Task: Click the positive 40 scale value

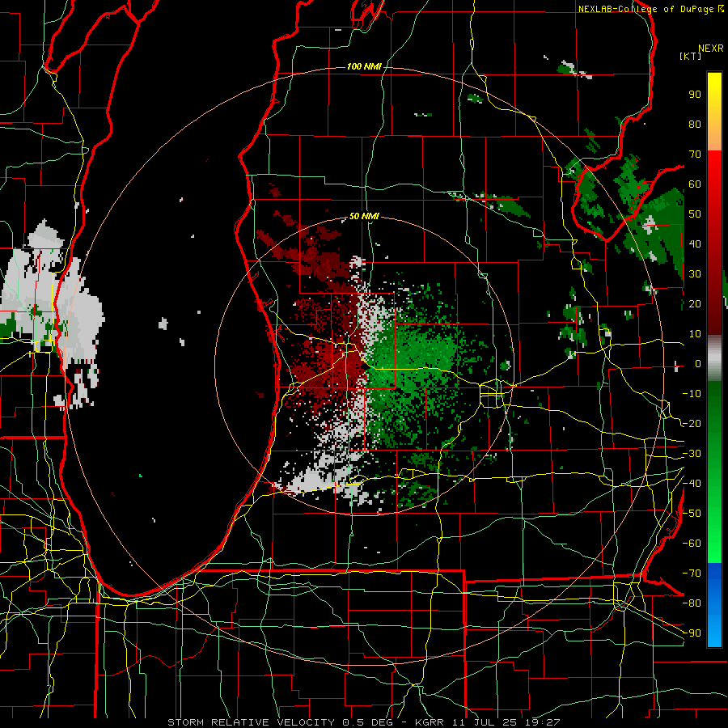Action: pos(695,243)
